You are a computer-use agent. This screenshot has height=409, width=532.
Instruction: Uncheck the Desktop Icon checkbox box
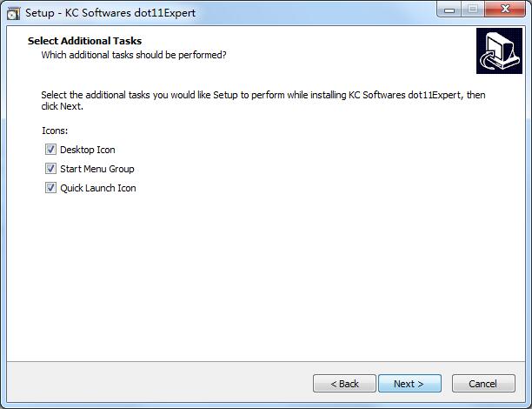tap(50, 150)
